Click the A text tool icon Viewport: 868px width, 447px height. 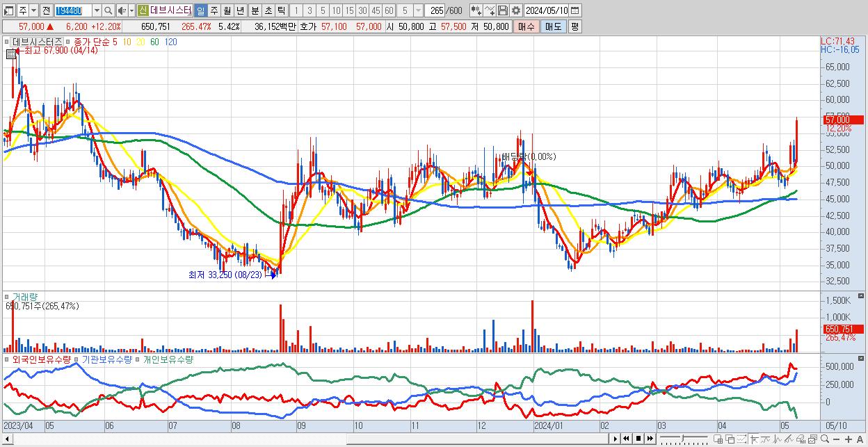pos(860,439)
